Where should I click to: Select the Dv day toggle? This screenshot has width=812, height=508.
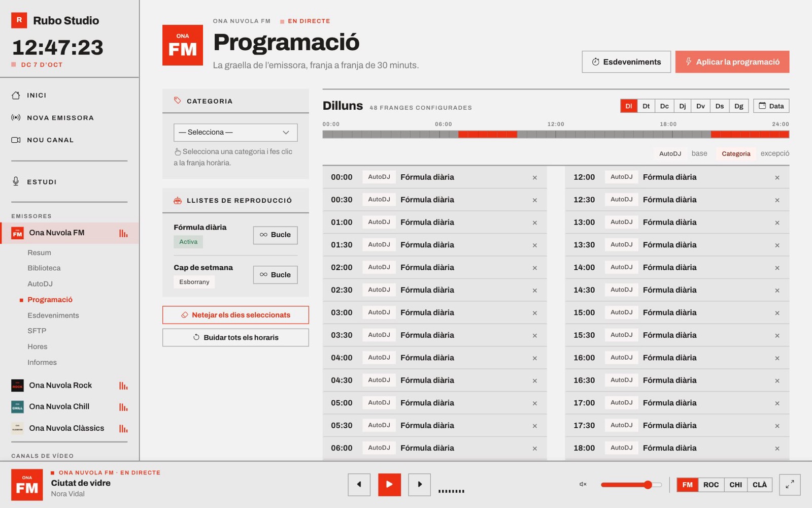(700, 106)
